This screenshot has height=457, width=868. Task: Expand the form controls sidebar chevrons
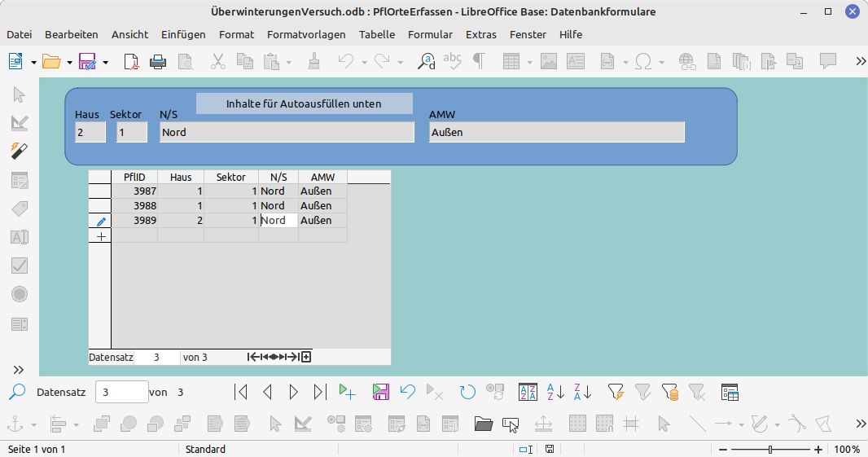click(x=18, y=370)
